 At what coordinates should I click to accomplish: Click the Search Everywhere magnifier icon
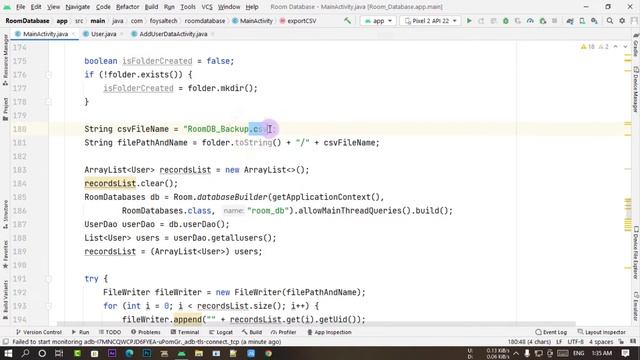tap(609, 20)
